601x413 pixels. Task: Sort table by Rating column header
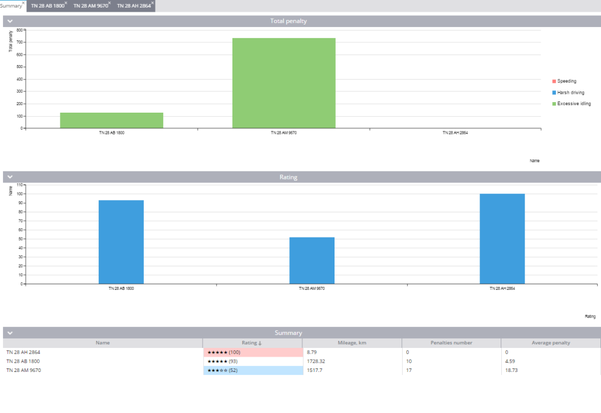pyautogui.click(x=252, y=343)
